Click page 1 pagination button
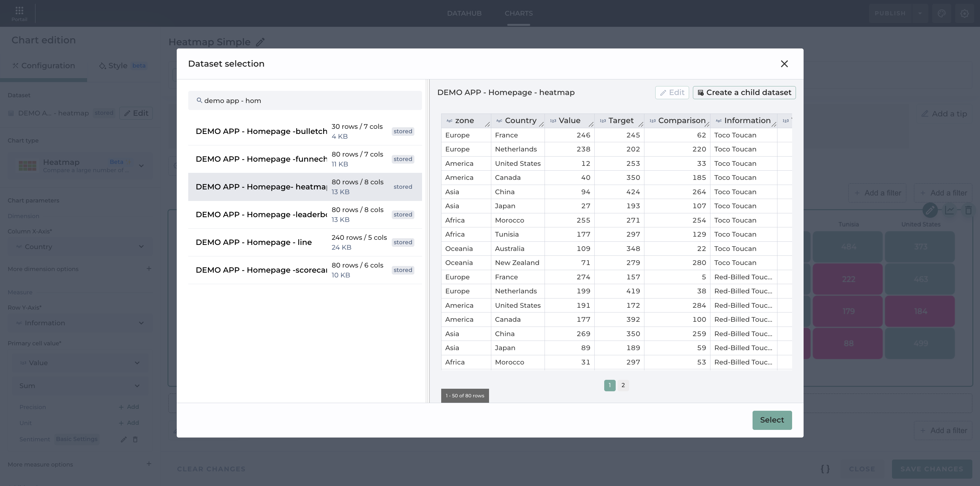 click(x=609, y=385)
